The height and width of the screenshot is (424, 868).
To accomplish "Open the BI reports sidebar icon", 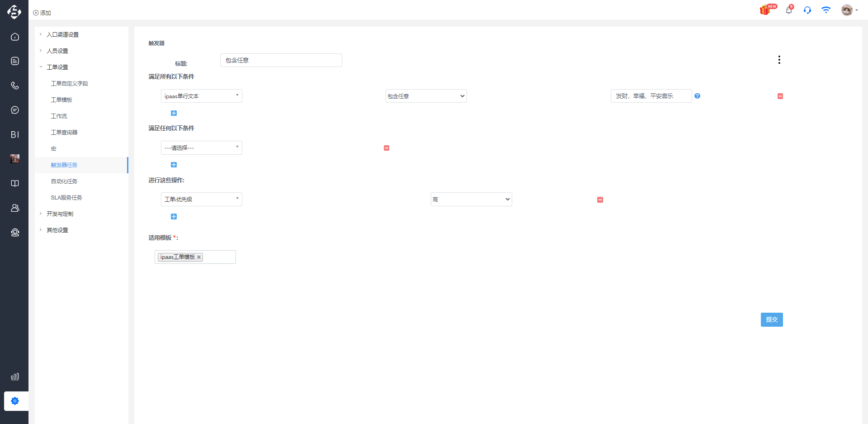I will [15, 134].
